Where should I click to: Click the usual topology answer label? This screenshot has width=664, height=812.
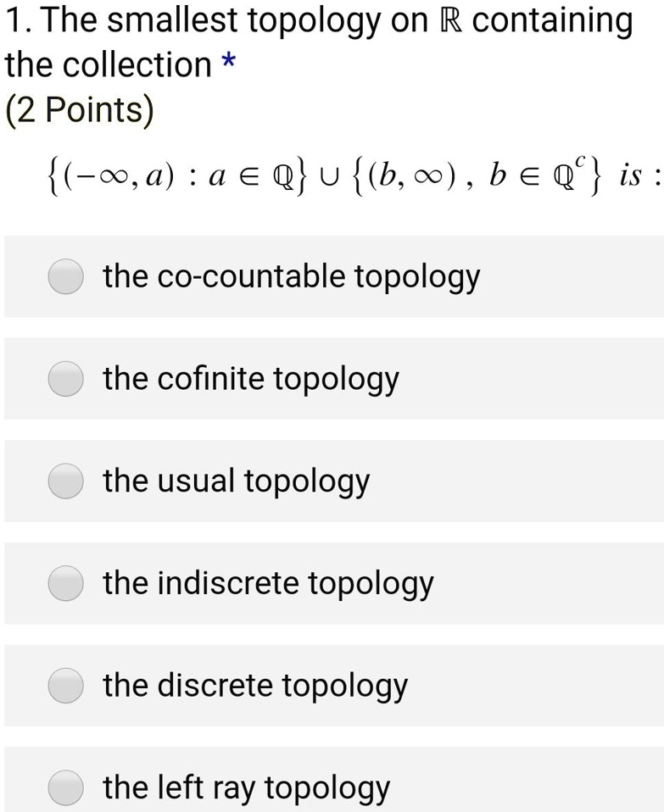(236, 481)
